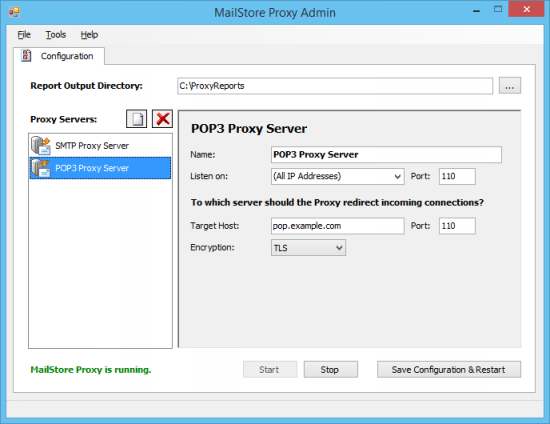Close the MailStore Proxy Admin window
Viewport: 550px width, 424px height.
click(x=526, y=9)
